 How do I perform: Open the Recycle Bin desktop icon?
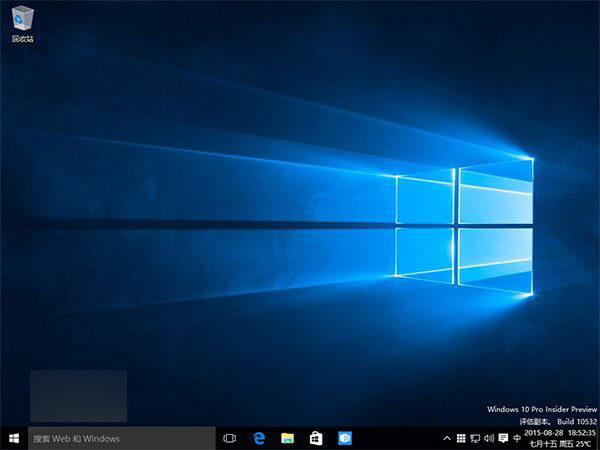click(21, 22)
